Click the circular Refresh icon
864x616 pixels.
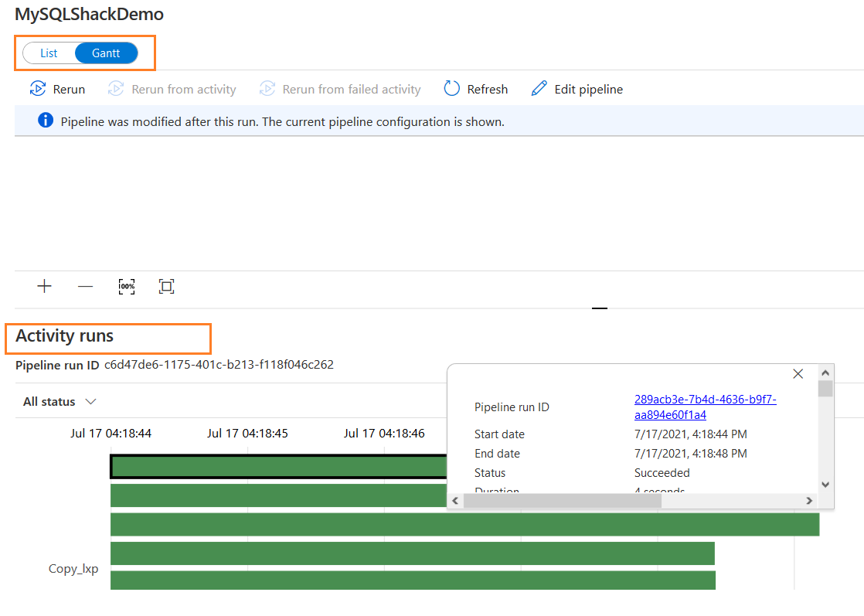click(452, 89)
